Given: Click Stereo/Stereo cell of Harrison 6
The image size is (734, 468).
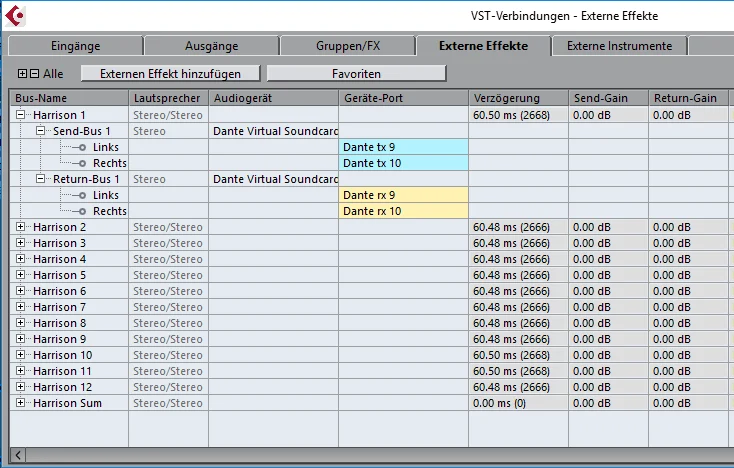Looking at the screenshot, I should coord(168,291).
